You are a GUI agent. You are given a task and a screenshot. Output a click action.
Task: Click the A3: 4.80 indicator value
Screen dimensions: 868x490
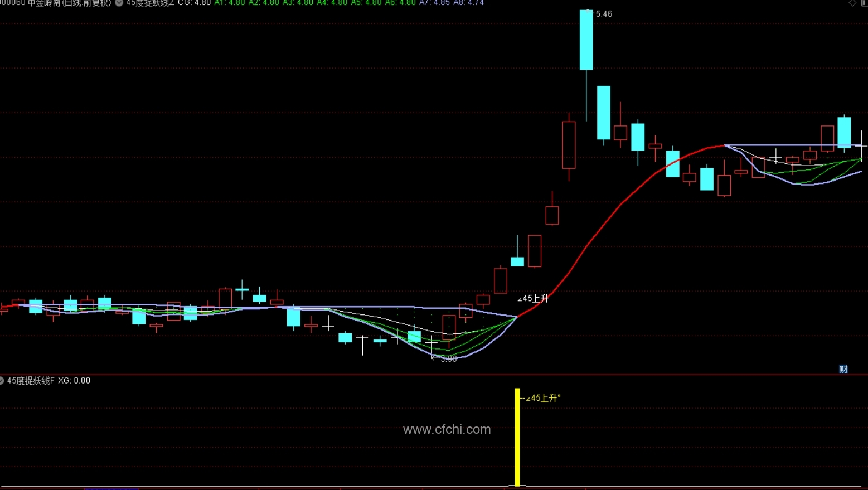(x=298, y=3)
